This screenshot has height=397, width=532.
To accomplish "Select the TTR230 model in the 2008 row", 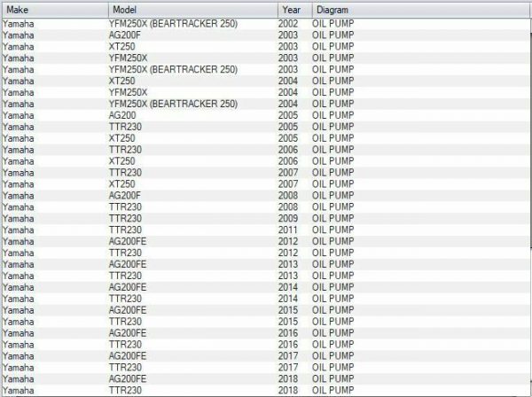I will (125, 207).
